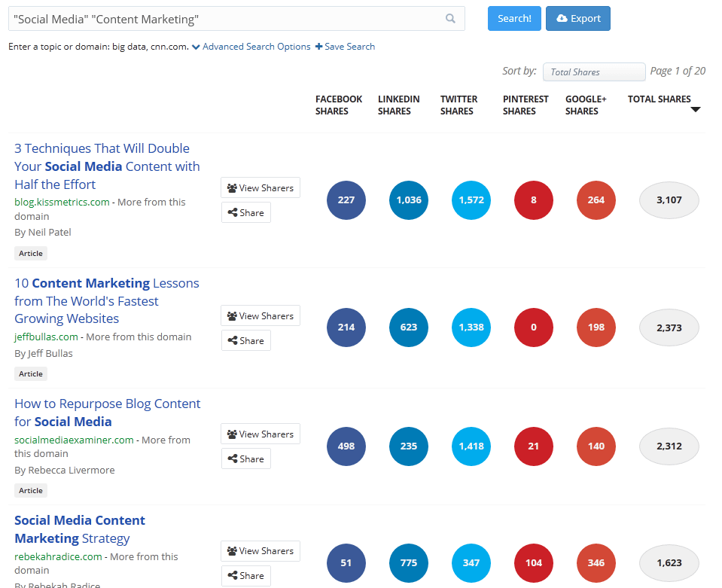View Sharers for the Rebekah Radice article
Screen dimensions: 722x588
(260, 551)
